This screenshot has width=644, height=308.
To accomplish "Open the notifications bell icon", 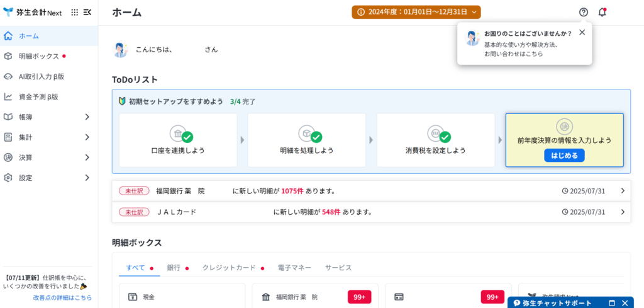I will pos(602,12).
